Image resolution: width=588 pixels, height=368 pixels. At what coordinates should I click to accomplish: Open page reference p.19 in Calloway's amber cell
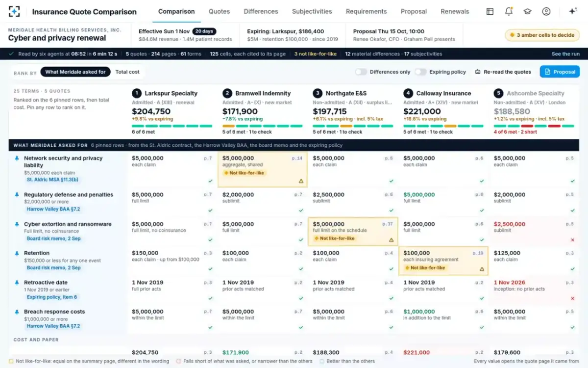click(x=478, y=253)
